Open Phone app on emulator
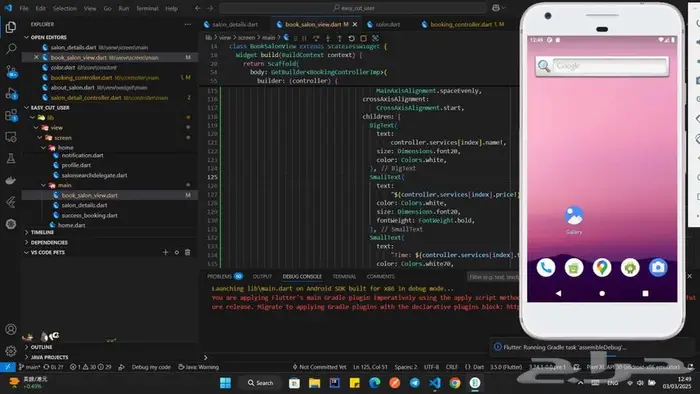Screen dimensions: 700x394 [x=546, y=268]
